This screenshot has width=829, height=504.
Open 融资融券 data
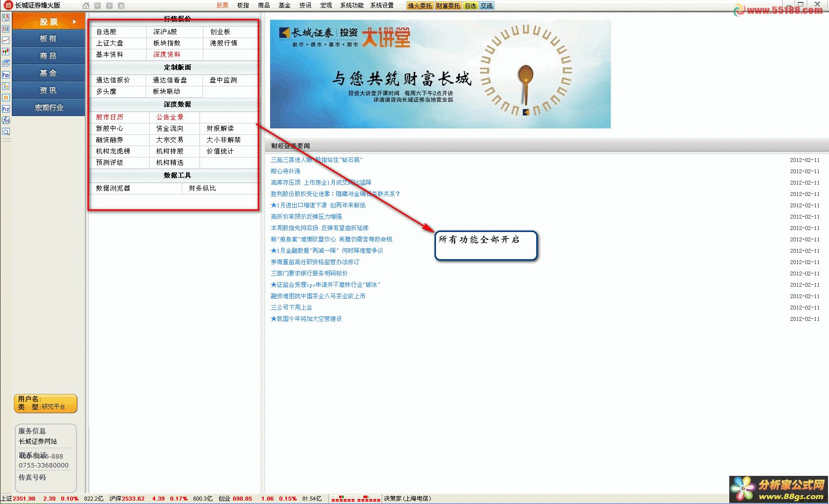[x=110, y=140]
